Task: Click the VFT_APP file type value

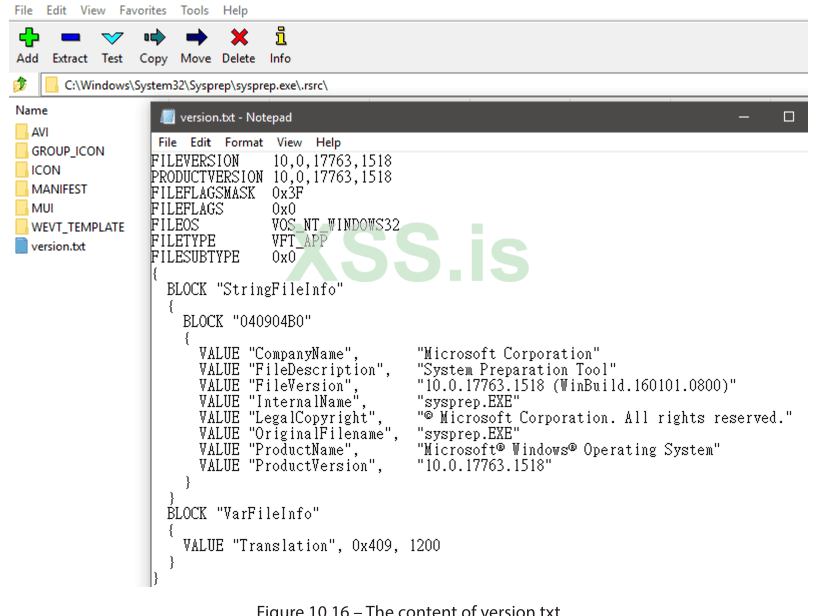Action: tap(300, 241)
